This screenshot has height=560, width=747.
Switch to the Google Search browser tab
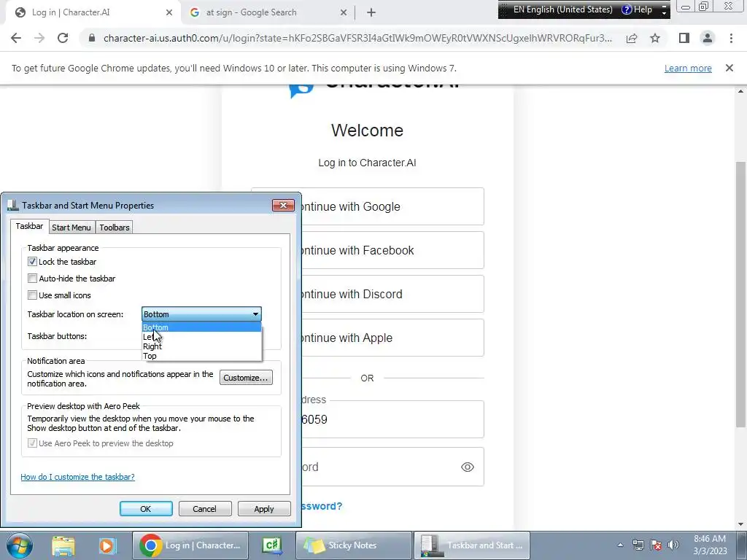[268, 13]
